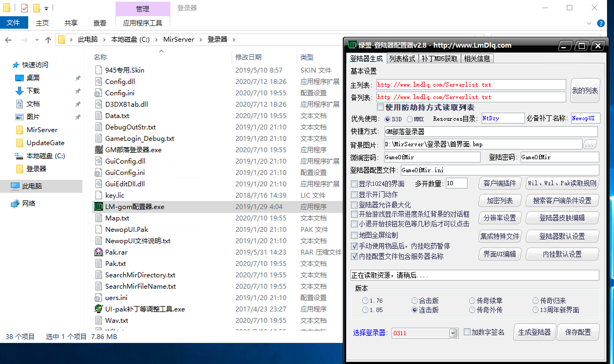Enable 使用防劫持方式读取列表 checkbox
Image resolution: width=614 pixels, height=364 pixels.
pyautogui.click(x=380, y=107)
